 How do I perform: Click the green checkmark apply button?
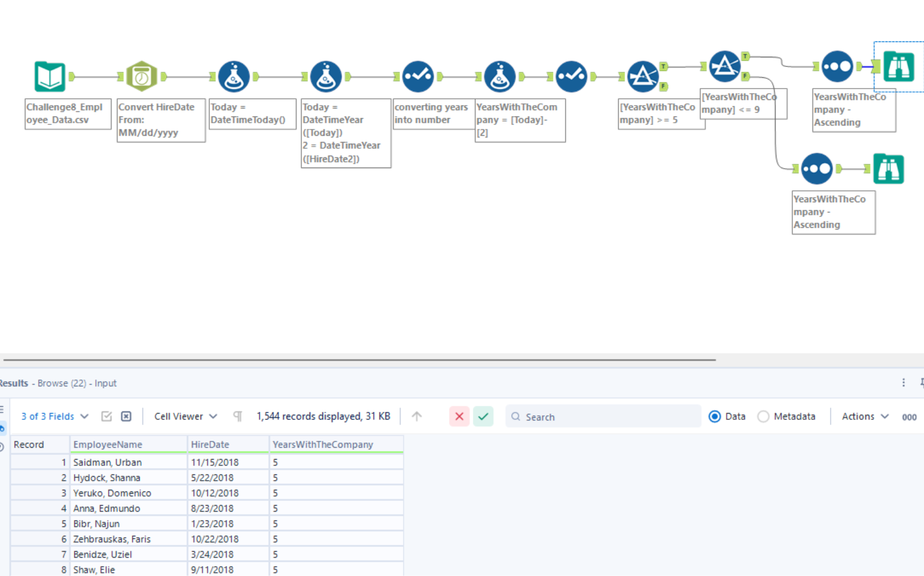click(483, 416)
